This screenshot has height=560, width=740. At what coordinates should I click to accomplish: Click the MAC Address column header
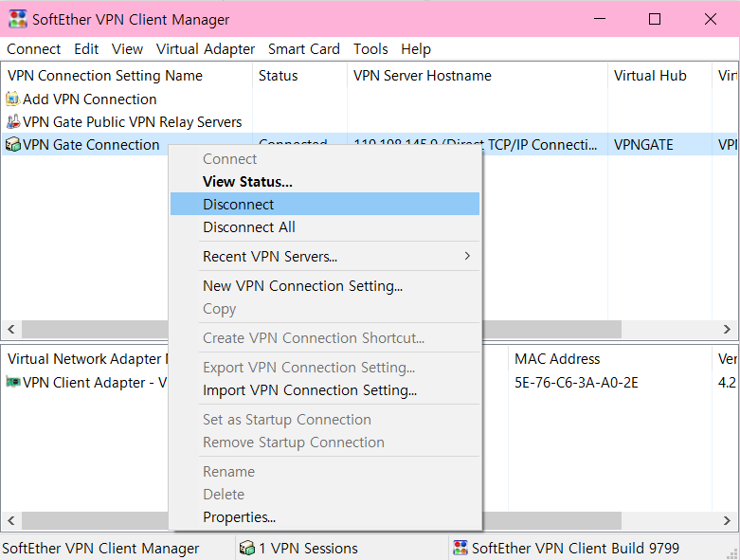610,359
